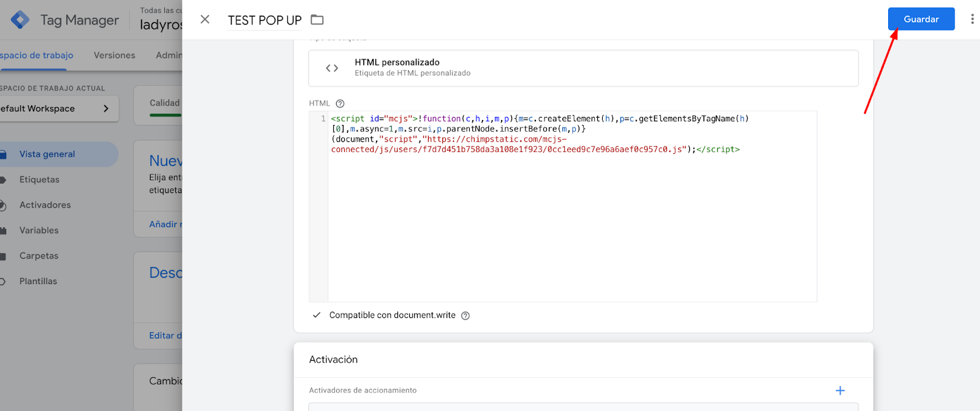Image resolution: width=980 pixels, height=411 pixels.
Task: Click the Tag Manager title text
Action: click(x=80, y=20)
